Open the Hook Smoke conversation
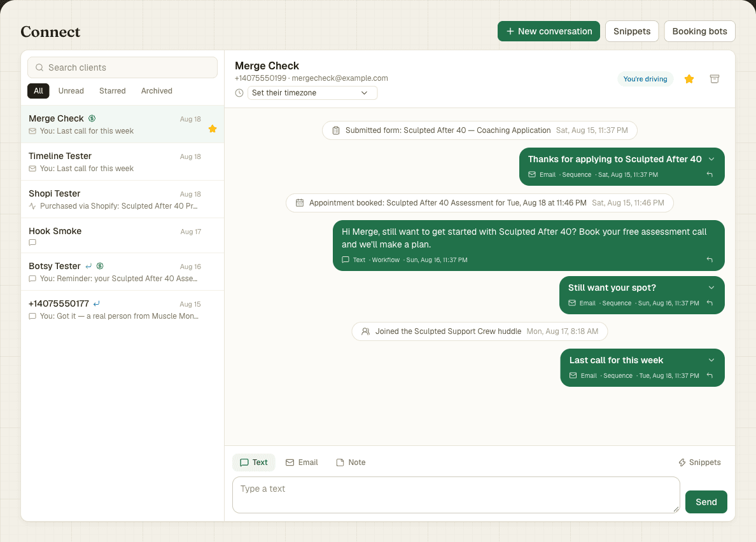 point(122,235)
